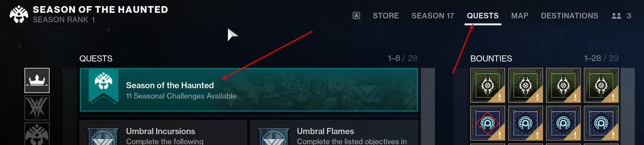The height and width of the screenshot is (145, 644).
Task: Click the quests list next-page bar
Action: point(428,106)
